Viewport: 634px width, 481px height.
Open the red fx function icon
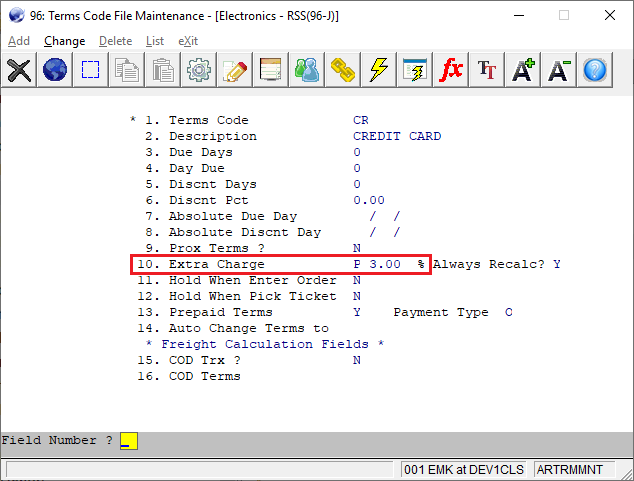[x=451, y=70]
